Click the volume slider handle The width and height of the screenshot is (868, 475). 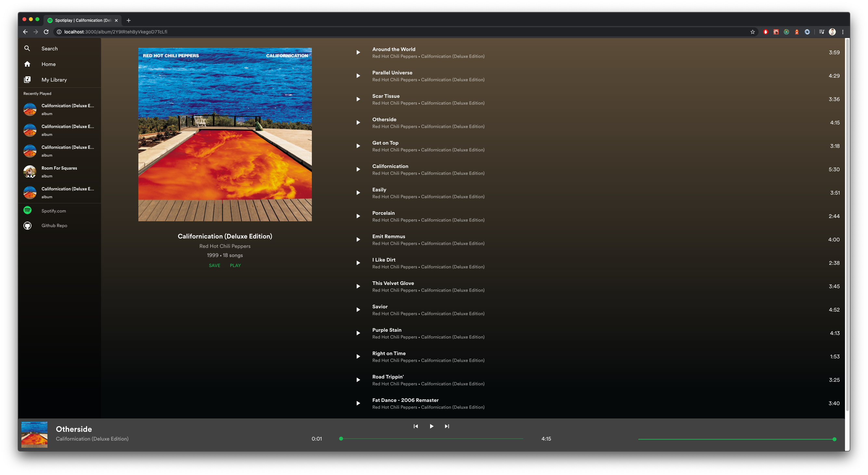834,439
